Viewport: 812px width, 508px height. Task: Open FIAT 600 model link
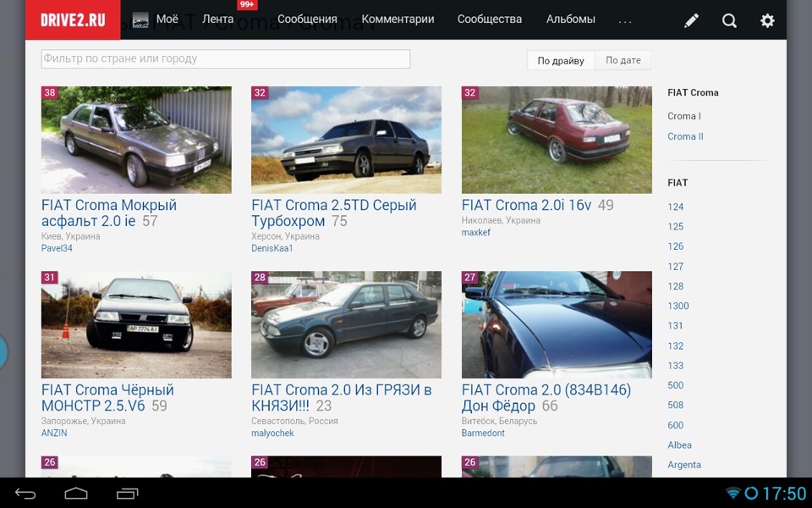675,425
